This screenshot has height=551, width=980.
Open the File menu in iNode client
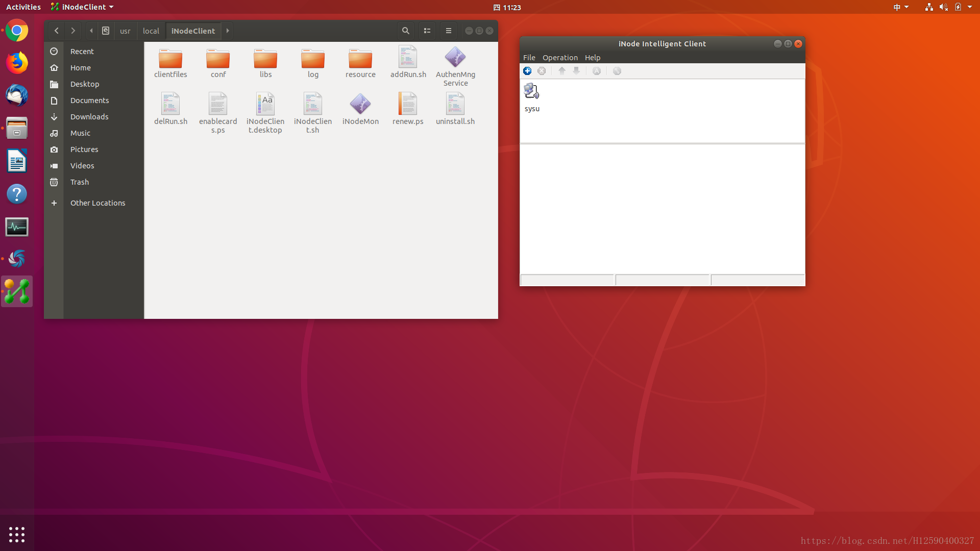[x=529, y=58]
